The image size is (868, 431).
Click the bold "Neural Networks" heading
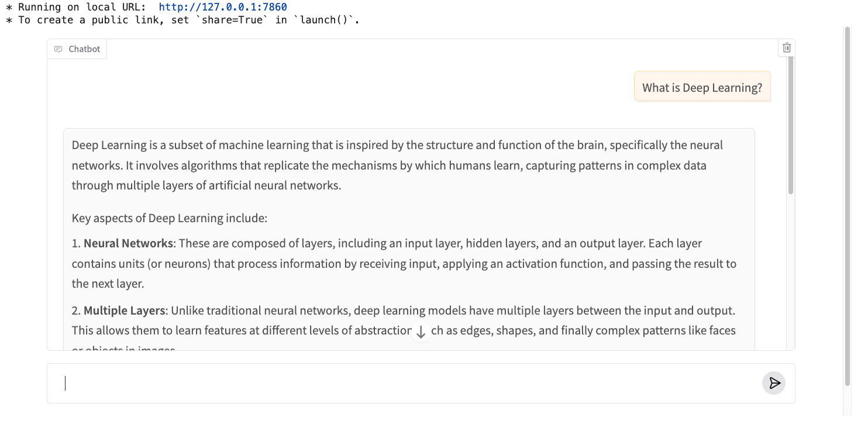tap(128, 243)
